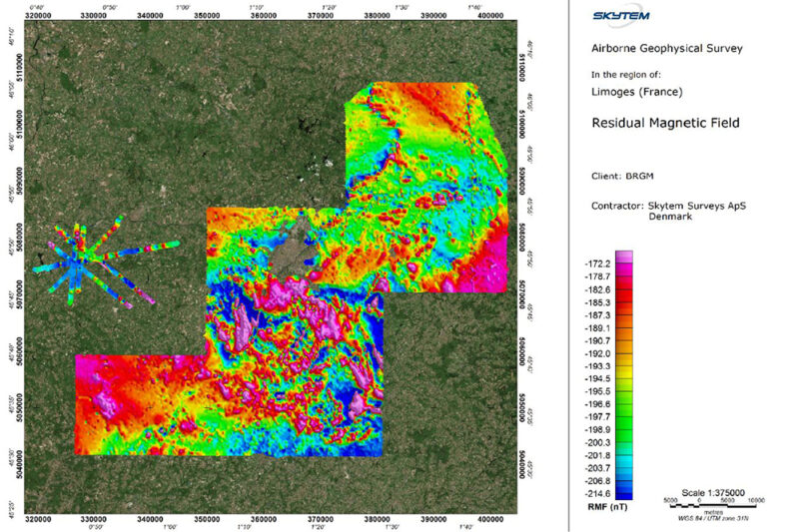799x532 pixels.
Task: Select the legend value -198.9
Action: point(597,429)
